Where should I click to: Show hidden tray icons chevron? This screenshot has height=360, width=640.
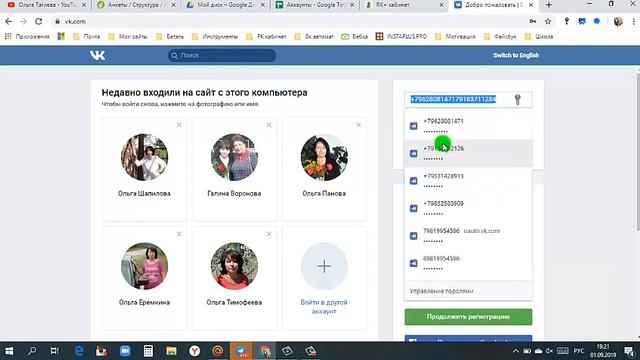(516, 351)
